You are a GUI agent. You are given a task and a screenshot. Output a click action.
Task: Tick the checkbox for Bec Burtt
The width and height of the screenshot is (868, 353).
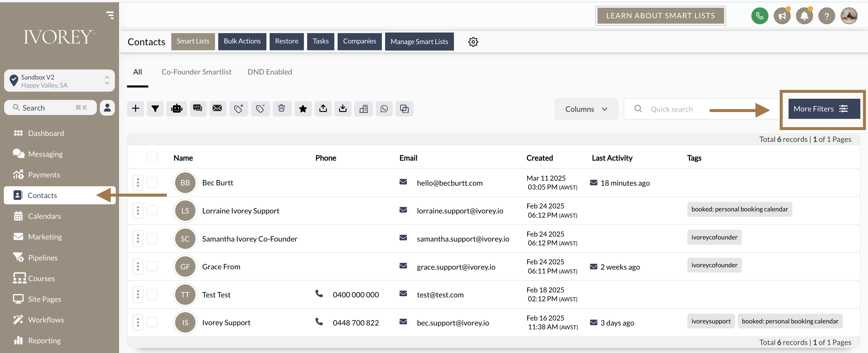(x=152, y=183)
